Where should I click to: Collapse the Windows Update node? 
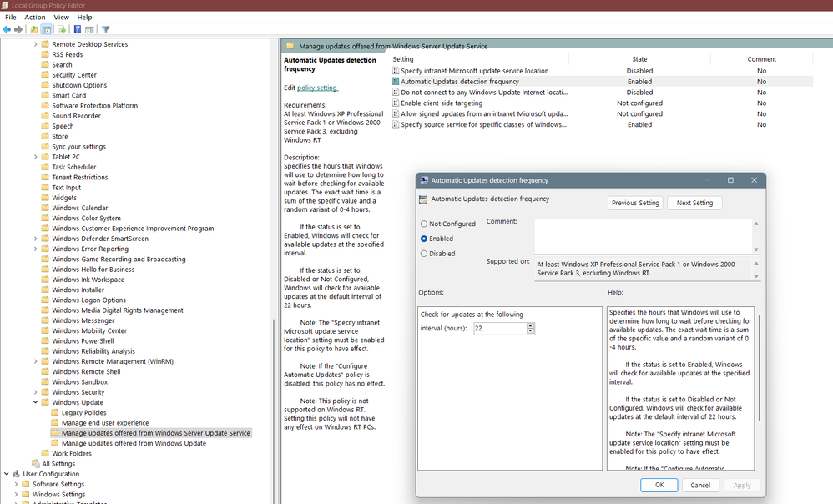click(x=36, y=402)
